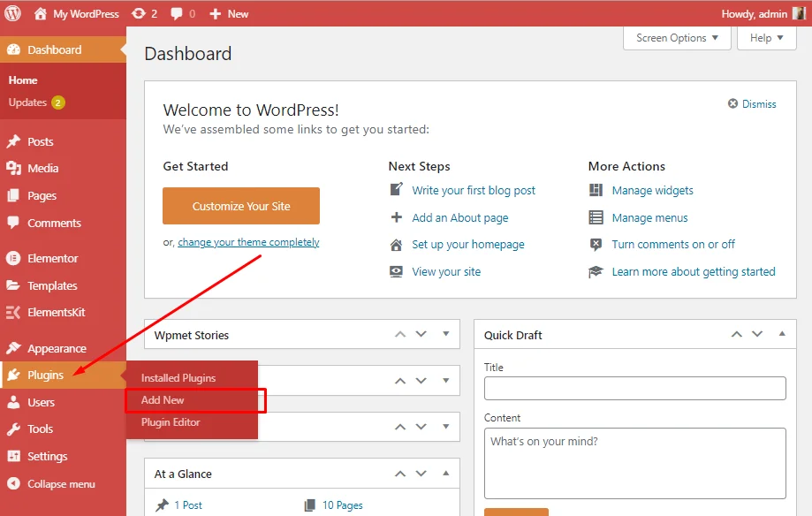Image resolution: width=812 pixels, height=516 pixels.
Task: Click the Dismiss X icon in welcome panel
Action: [732, 103]
